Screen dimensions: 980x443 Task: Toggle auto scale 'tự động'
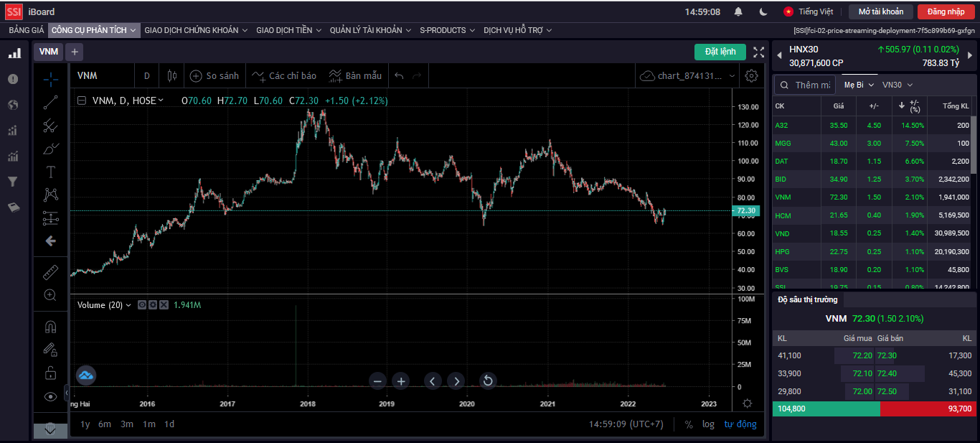point(740,424)
